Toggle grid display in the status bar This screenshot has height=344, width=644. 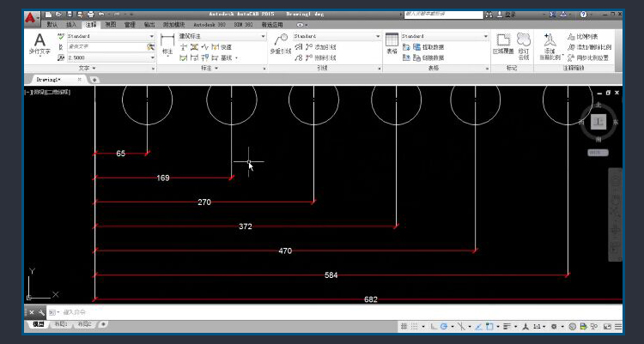coord(404,327)
